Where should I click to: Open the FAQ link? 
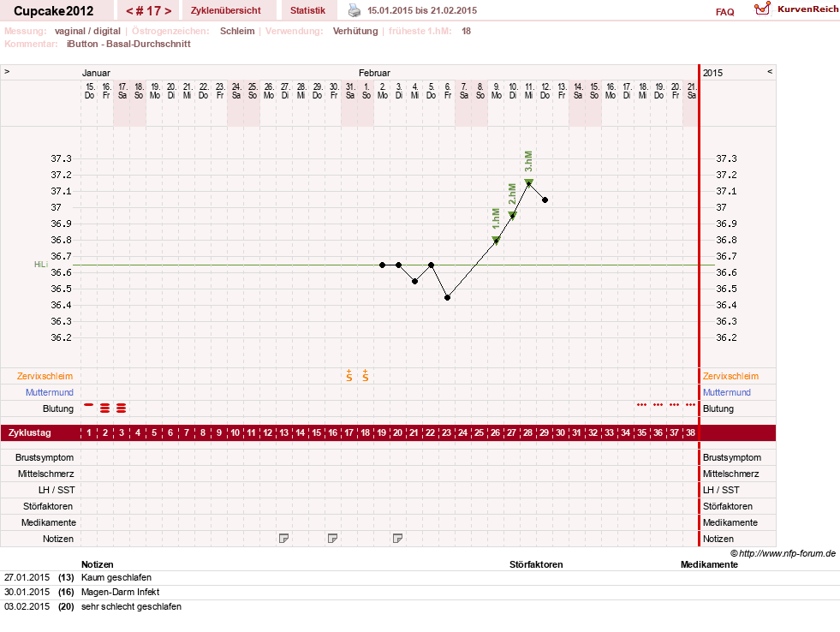point(724,12)
